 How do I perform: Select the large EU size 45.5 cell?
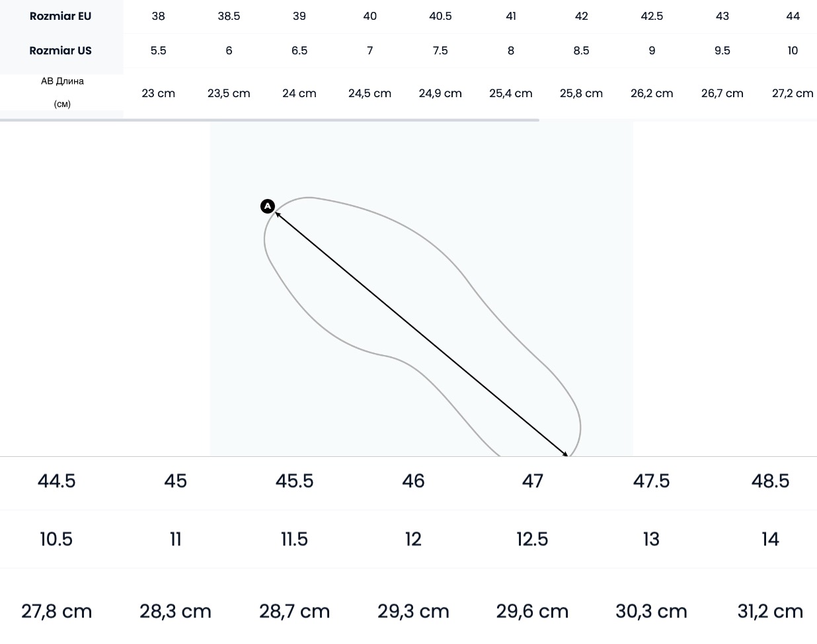tap(295, 481)
